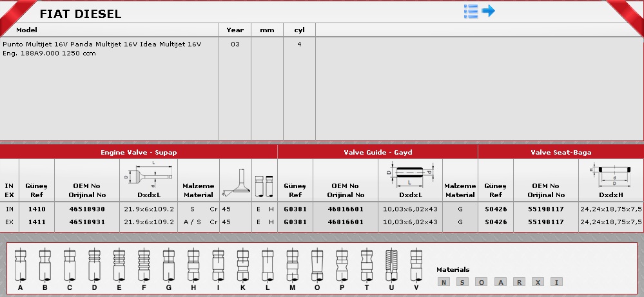Screen dimensions: 644x297
Task: Select valve stem tip type P diagram
Action: tap(340, 265)
